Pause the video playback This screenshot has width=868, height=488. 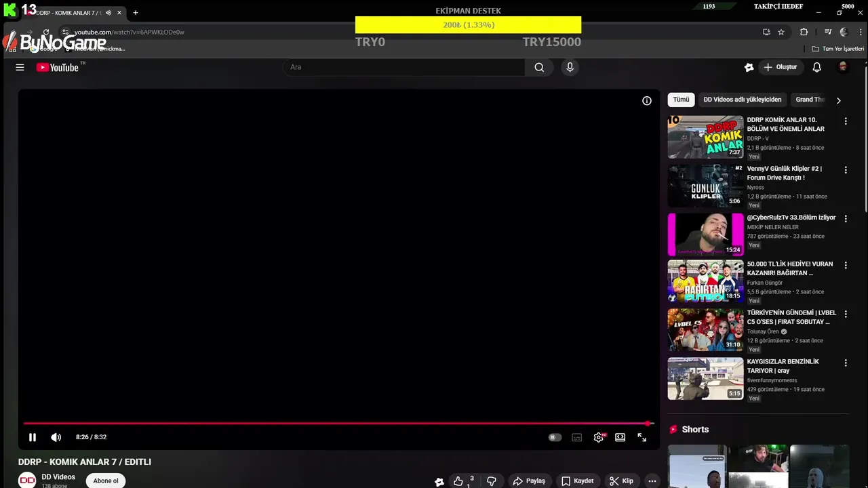(x=32, y=437)
